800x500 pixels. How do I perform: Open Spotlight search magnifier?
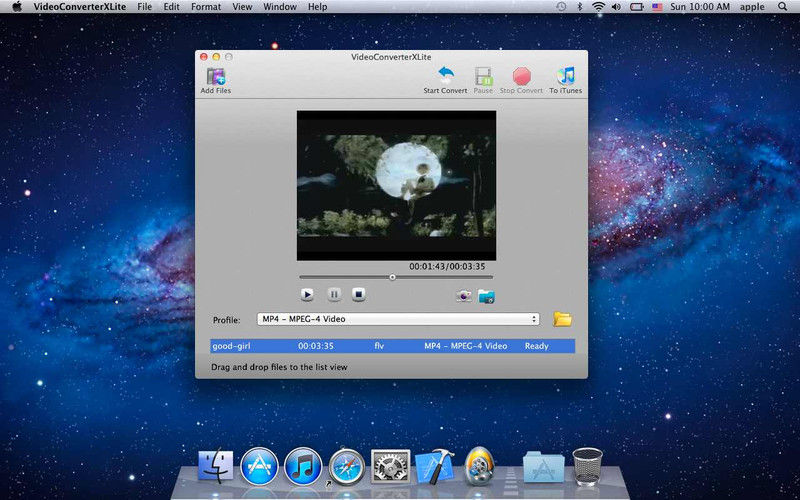783,7
